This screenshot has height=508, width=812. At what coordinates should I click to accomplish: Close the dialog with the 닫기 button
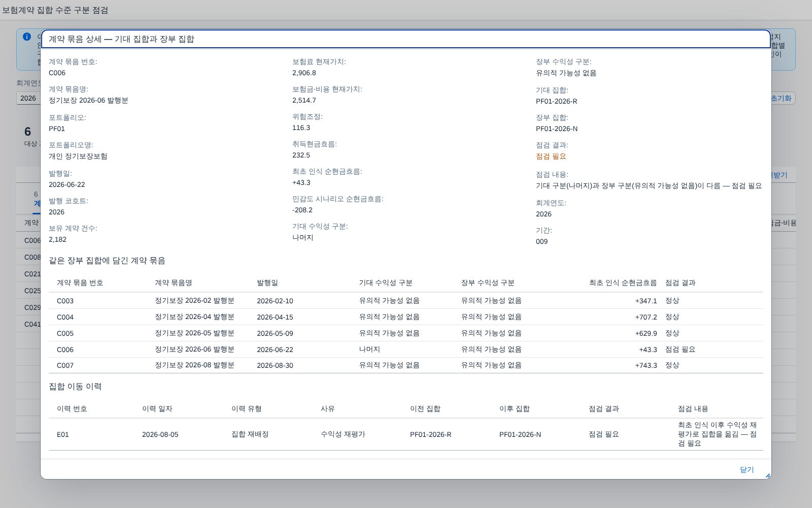[x=747, y=469]
